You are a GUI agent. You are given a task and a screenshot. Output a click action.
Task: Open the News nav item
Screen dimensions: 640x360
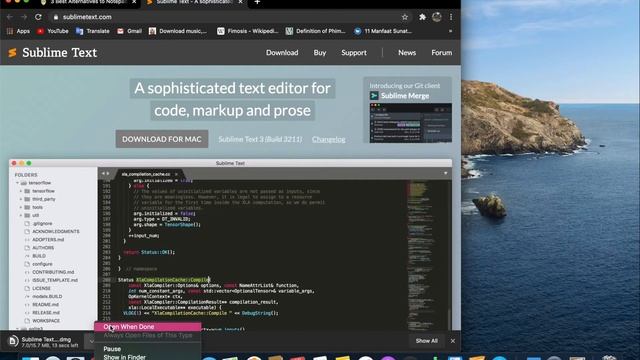(407, 53)
